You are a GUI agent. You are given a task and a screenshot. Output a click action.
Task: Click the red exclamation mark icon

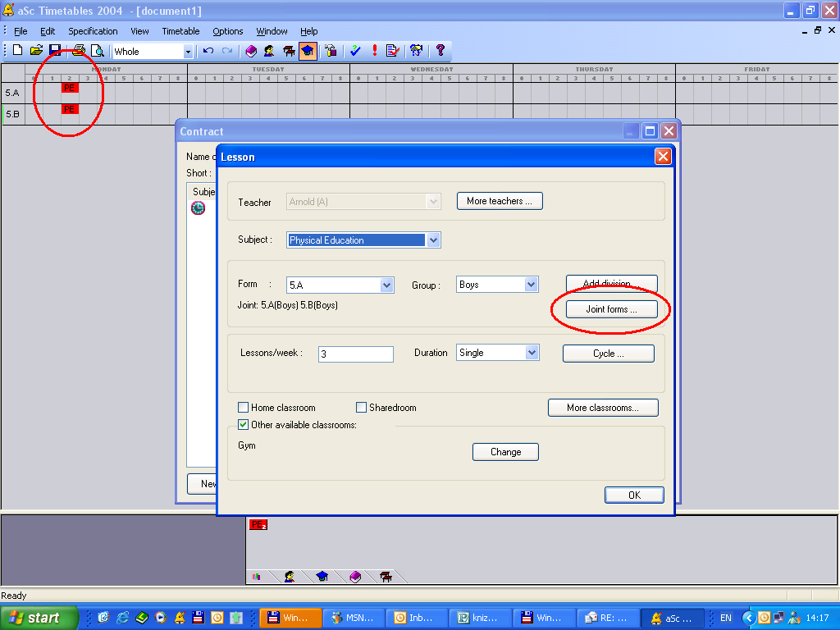pos(375,51)
